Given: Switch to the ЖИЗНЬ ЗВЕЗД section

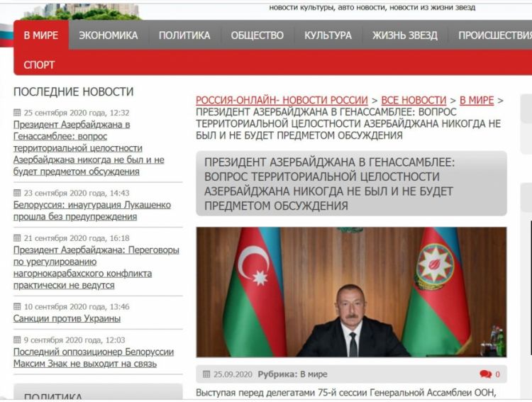Looking at the screenshot, I should (x=405, y=35).
